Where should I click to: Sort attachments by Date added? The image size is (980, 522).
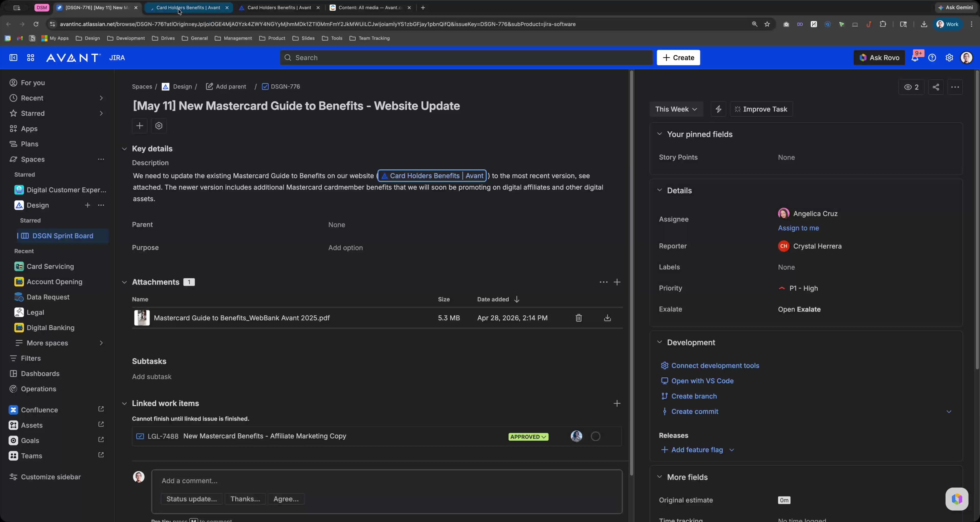498,300
